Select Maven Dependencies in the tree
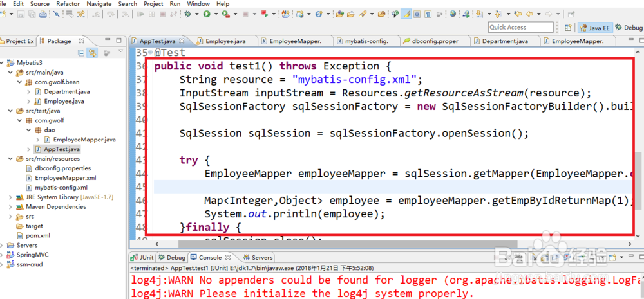Viewport: 644px width, 299px height. (56, 206)
